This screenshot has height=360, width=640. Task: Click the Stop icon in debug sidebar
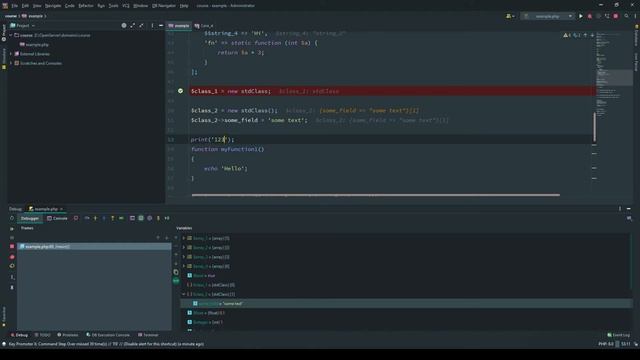[x=12, y=247]
